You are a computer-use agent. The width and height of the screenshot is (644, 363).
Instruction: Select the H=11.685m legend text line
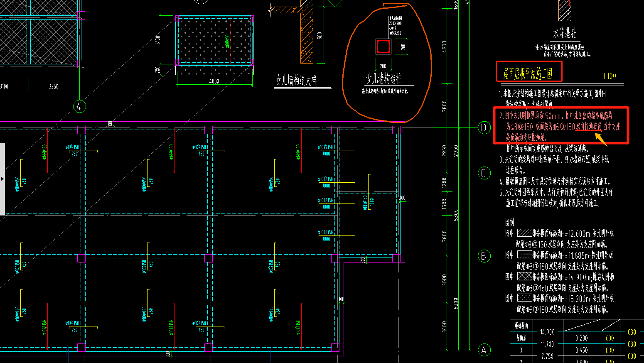point(573,255)
